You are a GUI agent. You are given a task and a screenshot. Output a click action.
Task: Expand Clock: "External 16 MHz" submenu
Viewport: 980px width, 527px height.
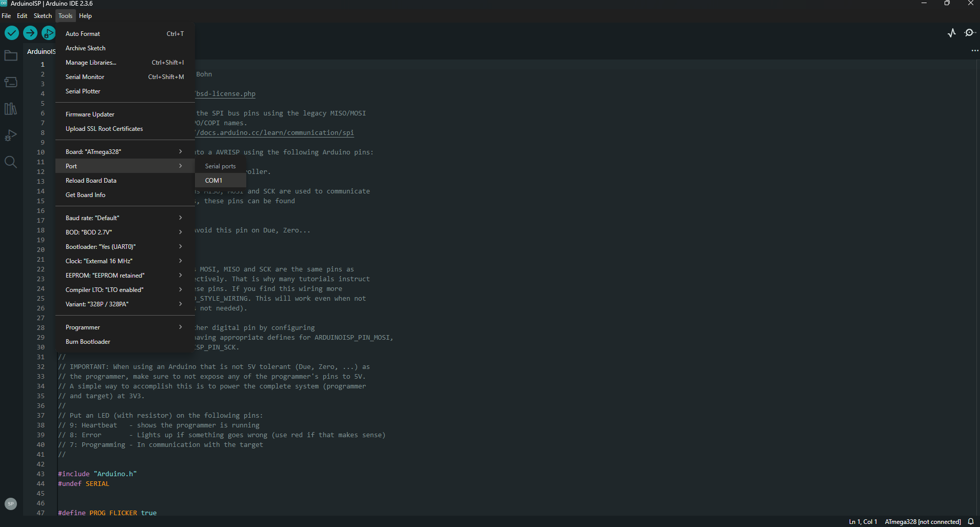(125, 261)
